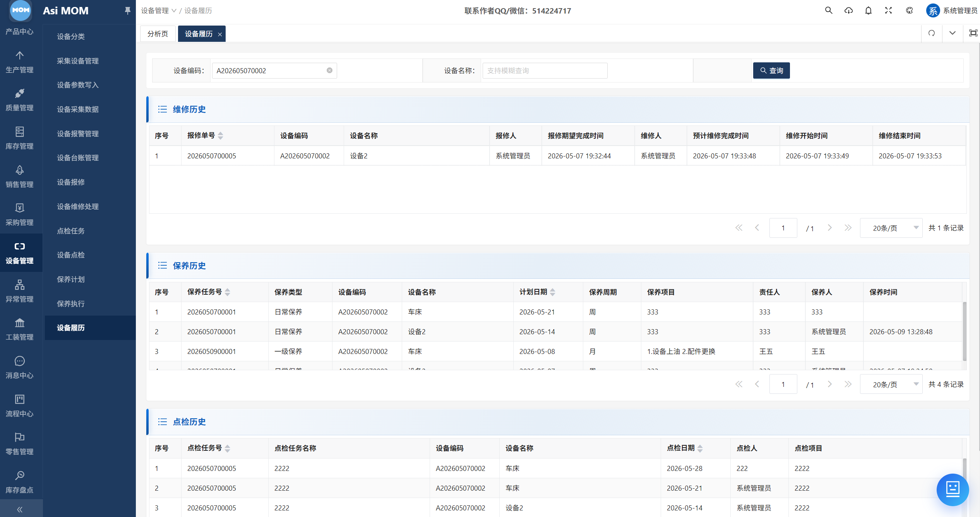This screenshot has height=517, width=980.
Task: Clear the 设备编码 input with the x icon
Action: click(329, 70)
